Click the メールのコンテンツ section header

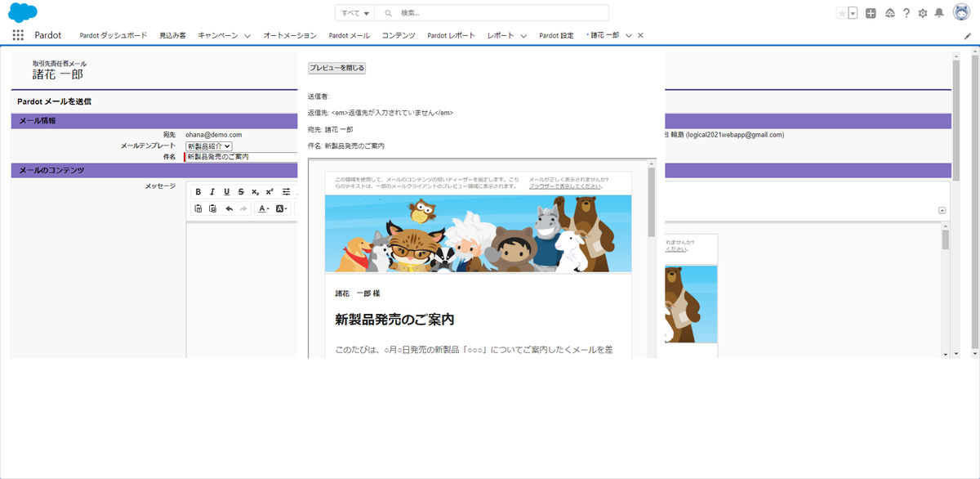51,170
